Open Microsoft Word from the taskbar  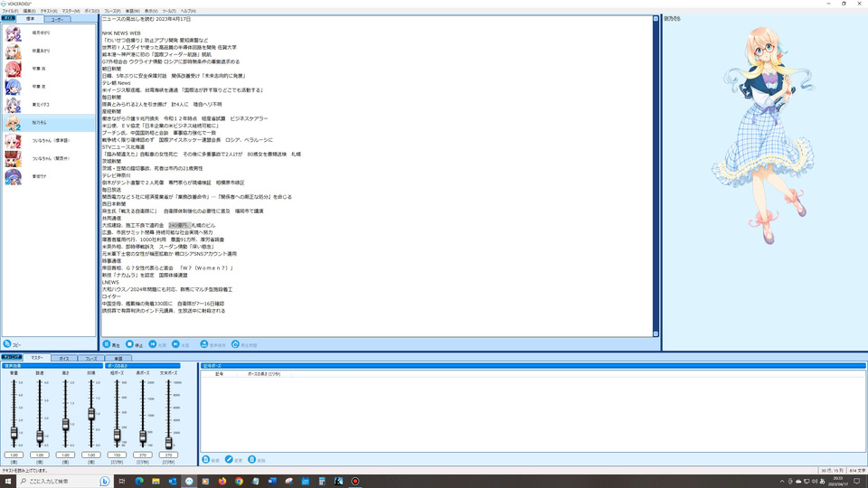272,482
